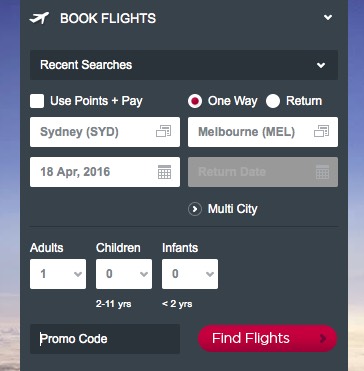Open the Multi City link

point(233,209)
